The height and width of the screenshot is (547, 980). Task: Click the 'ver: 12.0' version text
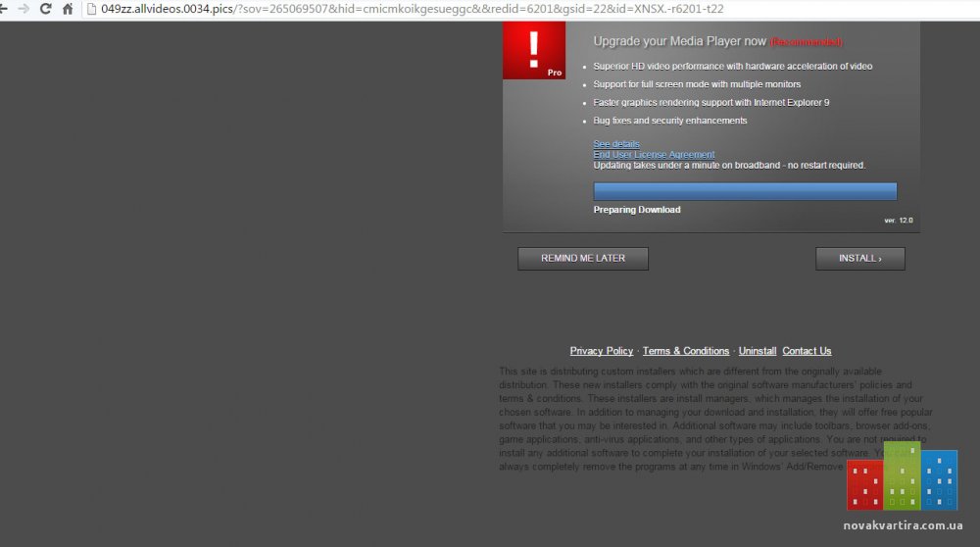pyautogui.click(x=899, y=220)
